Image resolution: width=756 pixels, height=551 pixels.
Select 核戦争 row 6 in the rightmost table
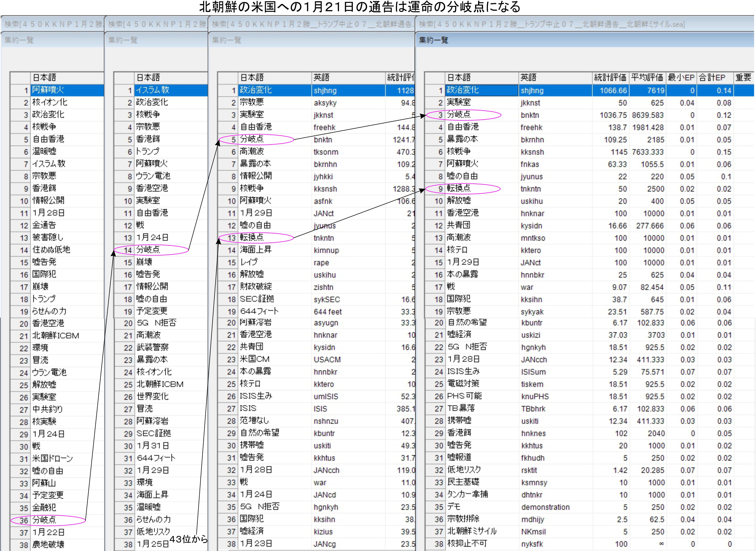(459, 152)
